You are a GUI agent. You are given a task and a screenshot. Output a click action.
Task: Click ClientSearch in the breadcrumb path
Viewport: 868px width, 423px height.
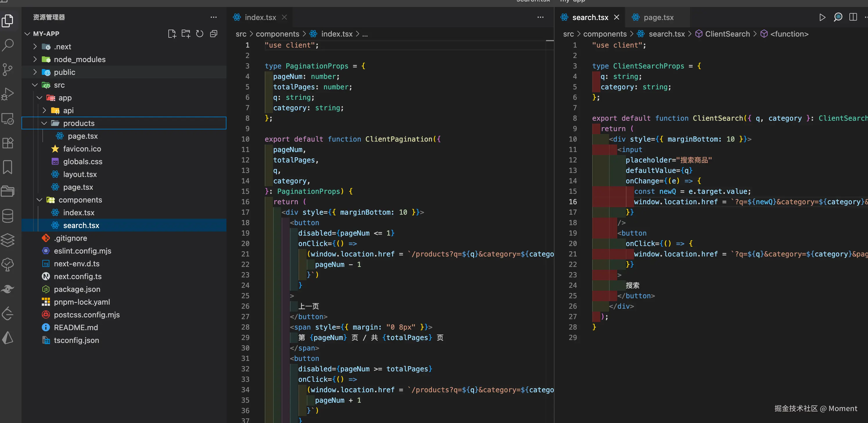pos(727,34)
